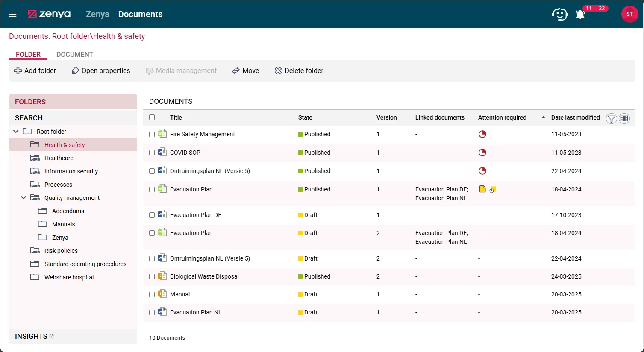Open the hamburger navigation menu

(12, 14)
